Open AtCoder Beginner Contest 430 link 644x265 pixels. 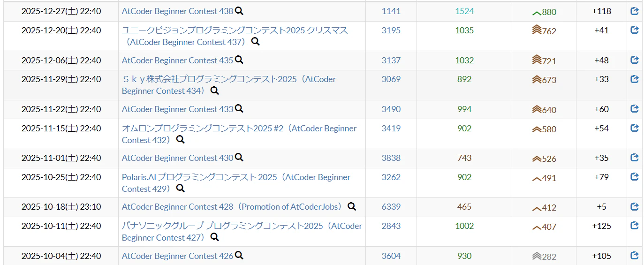(177, 158)
